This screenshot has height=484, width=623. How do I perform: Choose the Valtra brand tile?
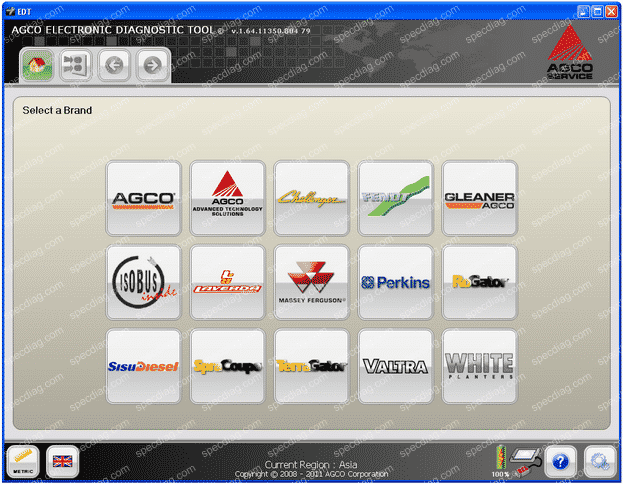[396, 366]
